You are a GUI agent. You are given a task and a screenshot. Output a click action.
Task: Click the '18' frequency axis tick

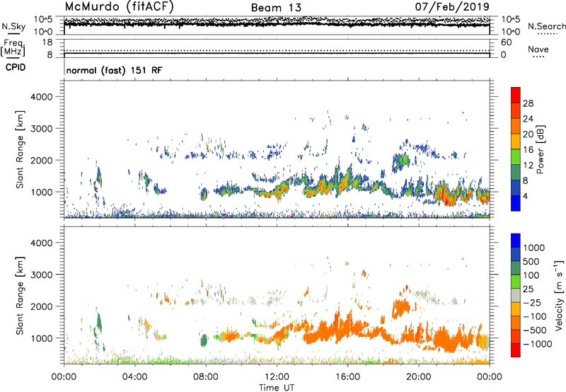47,42
